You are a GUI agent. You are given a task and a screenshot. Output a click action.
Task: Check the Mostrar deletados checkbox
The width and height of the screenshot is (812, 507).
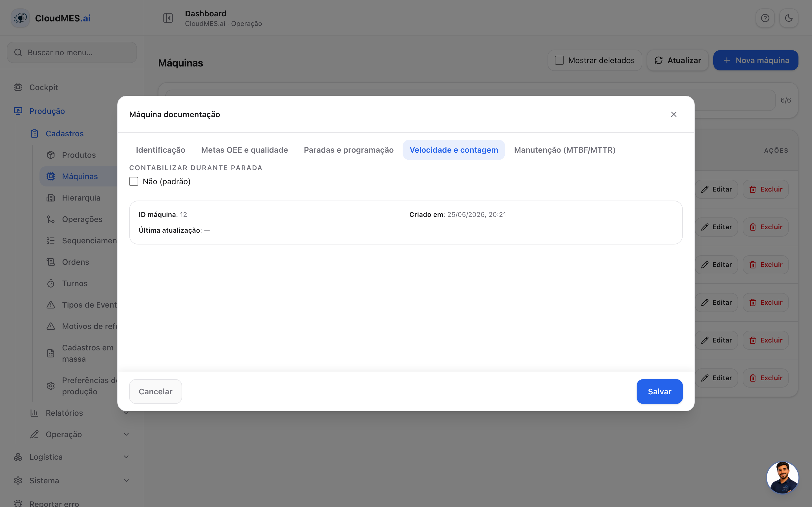pyautogui.click(x=559, y=60)
